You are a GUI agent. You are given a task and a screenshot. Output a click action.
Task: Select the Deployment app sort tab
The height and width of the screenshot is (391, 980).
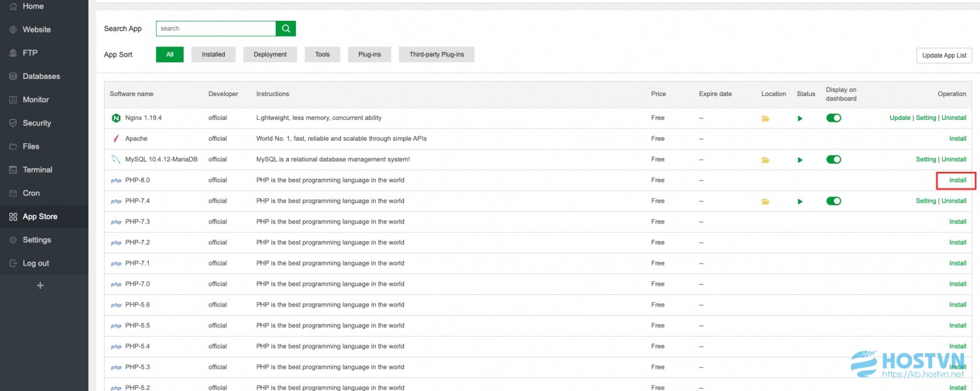coord(270,54)
